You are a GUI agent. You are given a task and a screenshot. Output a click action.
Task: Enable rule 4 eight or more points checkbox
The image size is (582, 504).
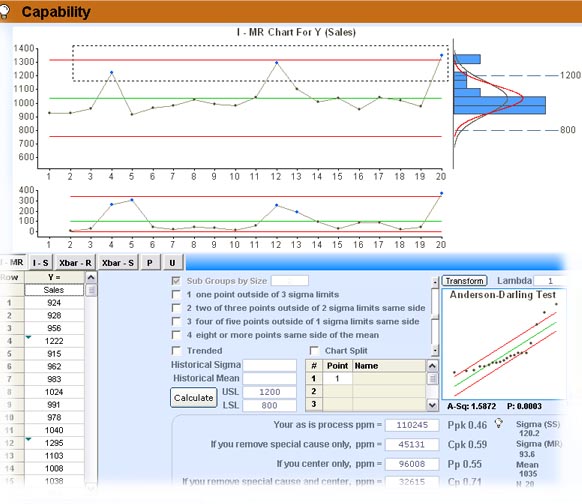176,335
